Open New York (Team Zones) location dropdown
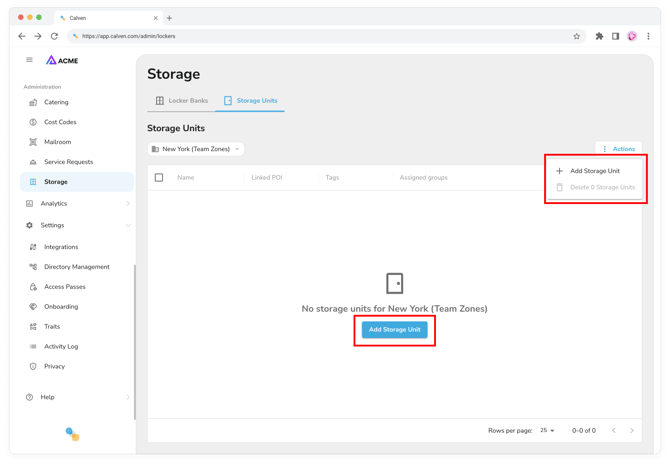The image size is (670, 465). 196,149
